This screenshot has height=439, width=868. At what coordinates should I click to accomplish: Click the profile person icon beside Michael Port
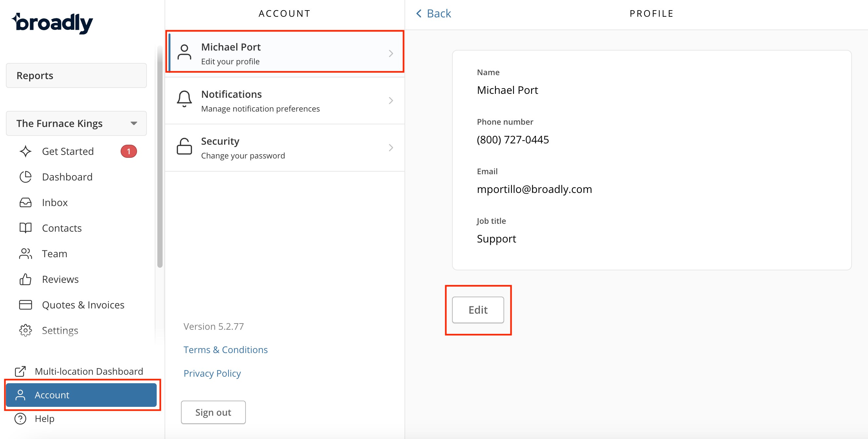coord(184,52)
